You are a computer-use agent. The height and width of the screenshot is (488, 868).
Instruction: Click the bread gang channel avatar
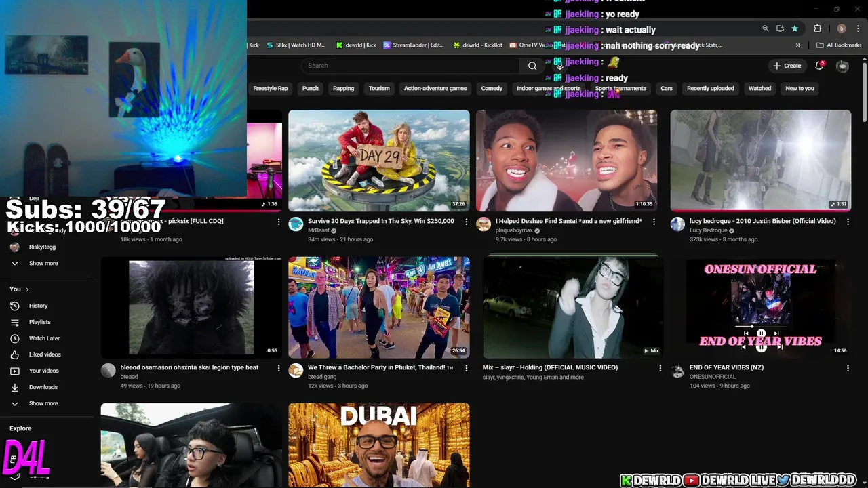point(296,371)
